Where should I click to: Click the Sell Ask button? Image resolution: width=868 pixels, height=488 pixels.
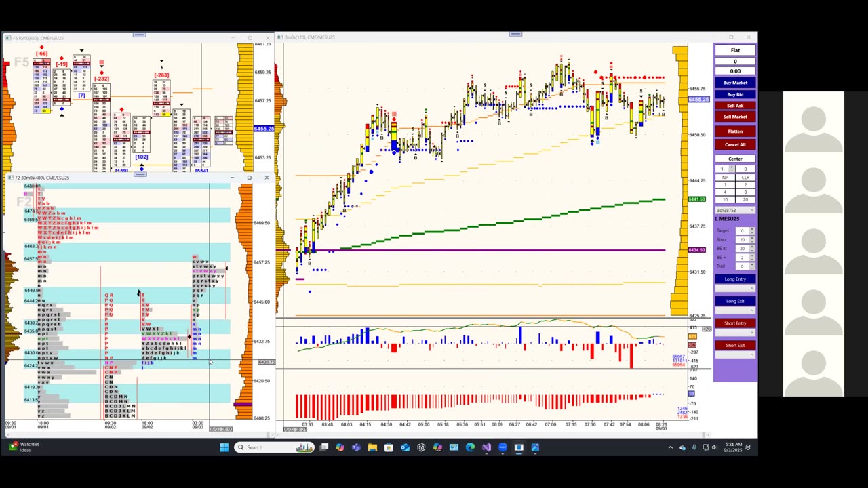coord(735,106)
